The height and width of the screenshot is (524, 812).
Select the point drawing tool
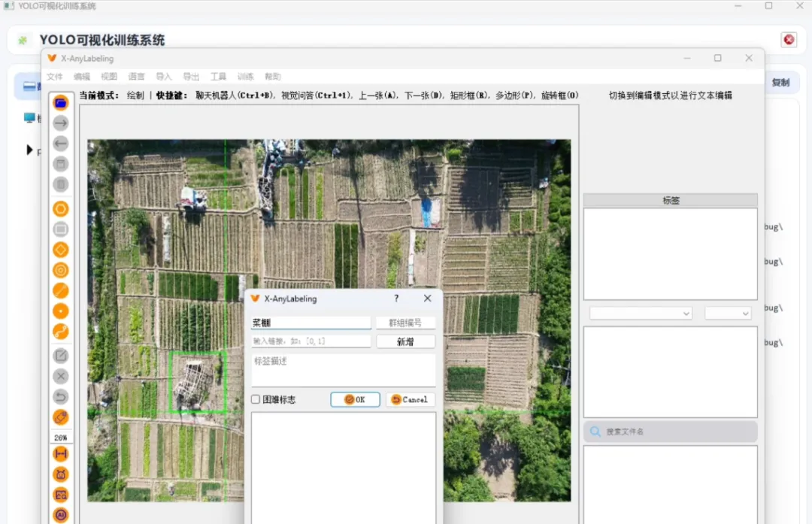coord(61,311)
